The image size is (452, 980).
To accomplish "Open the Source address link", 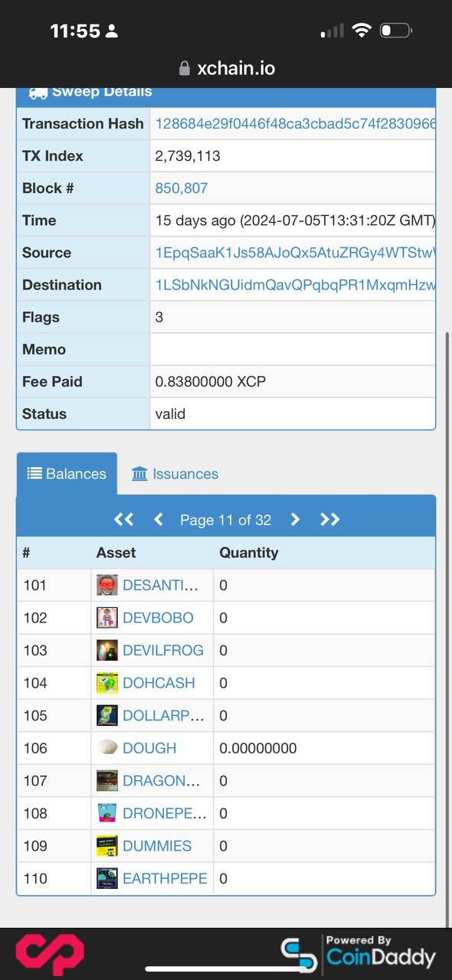I will 296,253.
